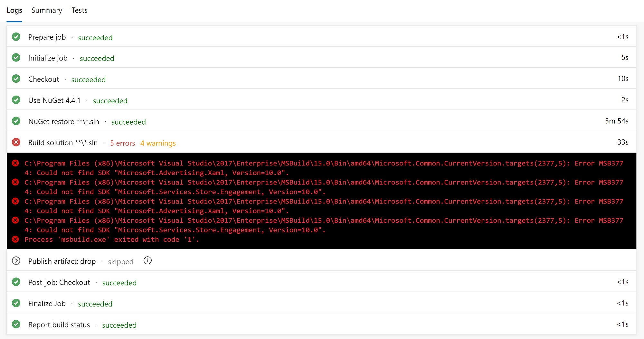Click error icon beside second Advertising.Xaml error
The width and height of the screenshot is (644, 339).
(x=15, y=201)
